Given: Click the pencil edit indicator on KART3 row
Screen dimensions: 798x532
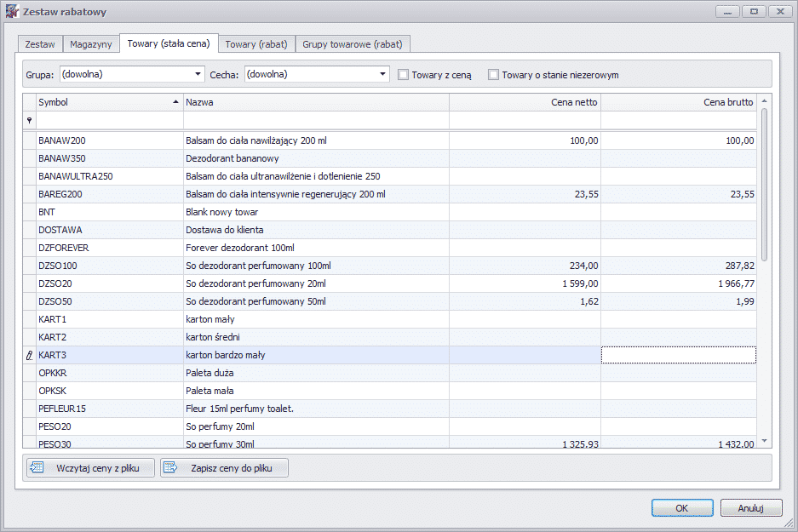Looking at the screenshot, I should [x=30, y=356].
